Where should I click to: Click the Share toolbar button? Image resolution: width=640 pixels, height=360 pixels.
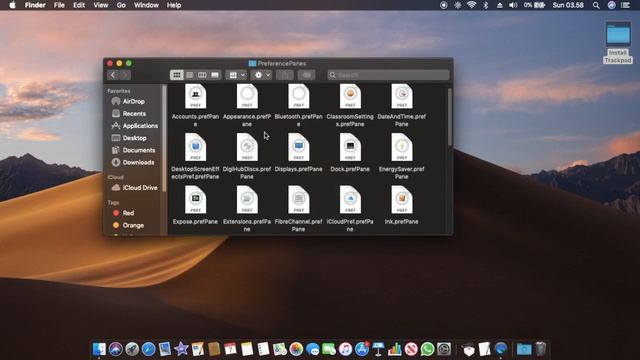[285, 75]
